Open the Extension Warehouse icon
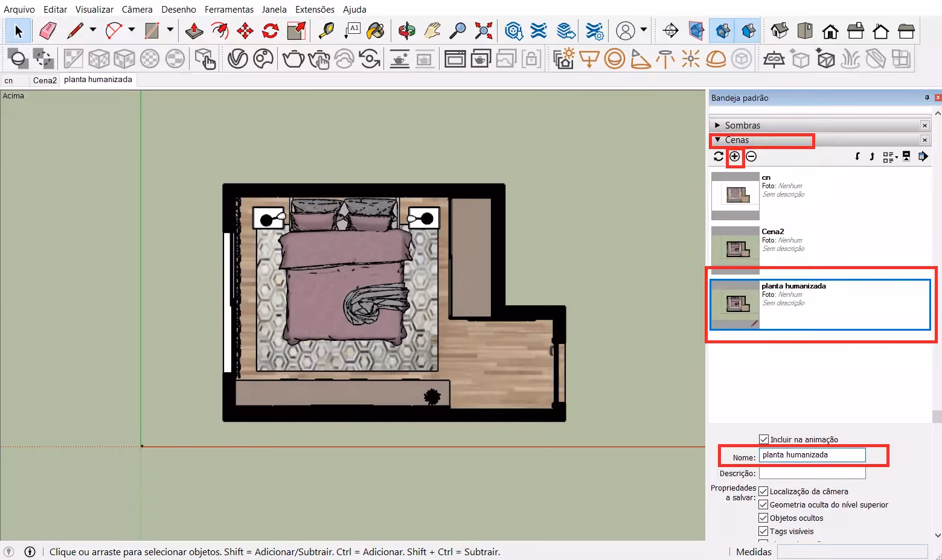 pyautogui.click(x=539, y=31)
